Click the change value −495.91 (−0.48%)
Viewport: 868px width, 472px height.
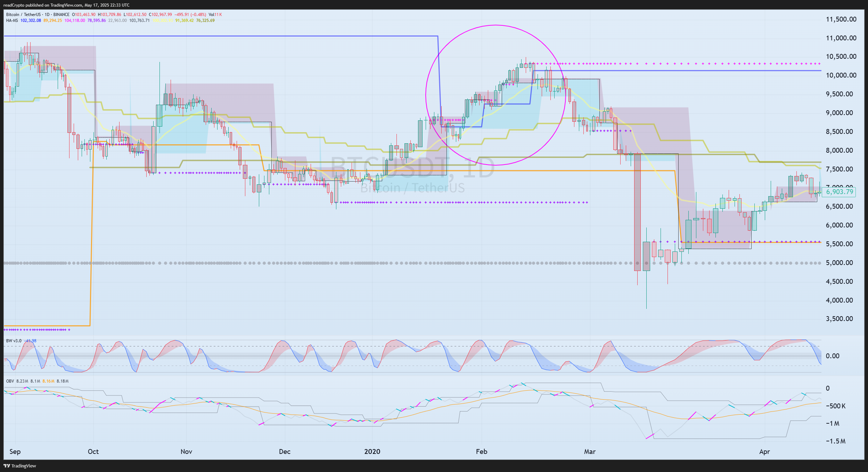coord(190,15)
